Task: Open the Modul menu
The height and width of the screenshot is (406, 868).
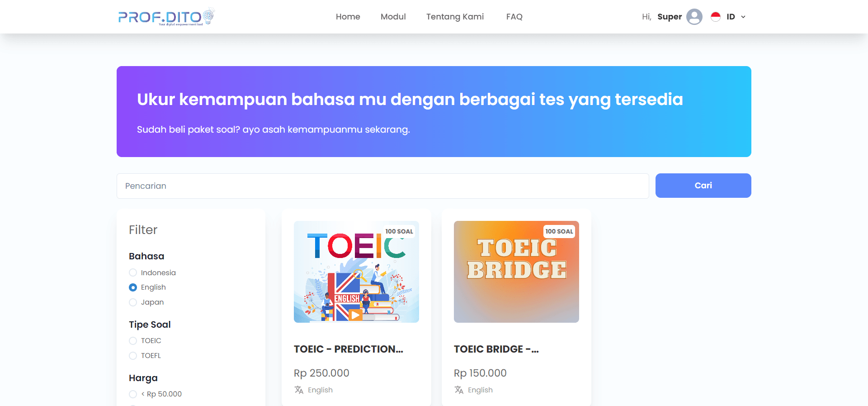Action: coord(393,17)
